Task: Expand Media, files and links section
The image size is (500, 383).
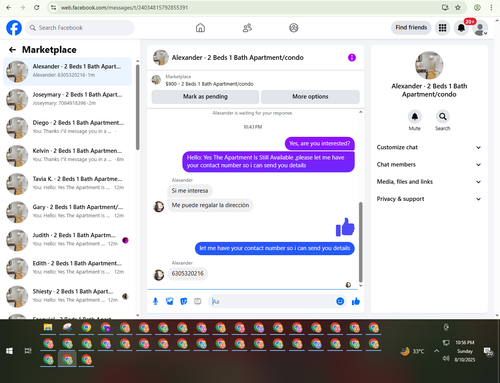Action: [x=429, y=182]
